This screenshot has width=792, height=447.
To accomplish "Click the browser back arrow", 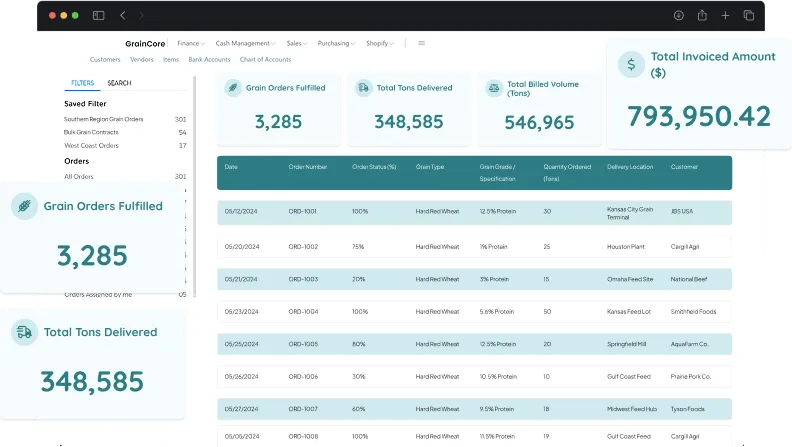I will point(123,15).
